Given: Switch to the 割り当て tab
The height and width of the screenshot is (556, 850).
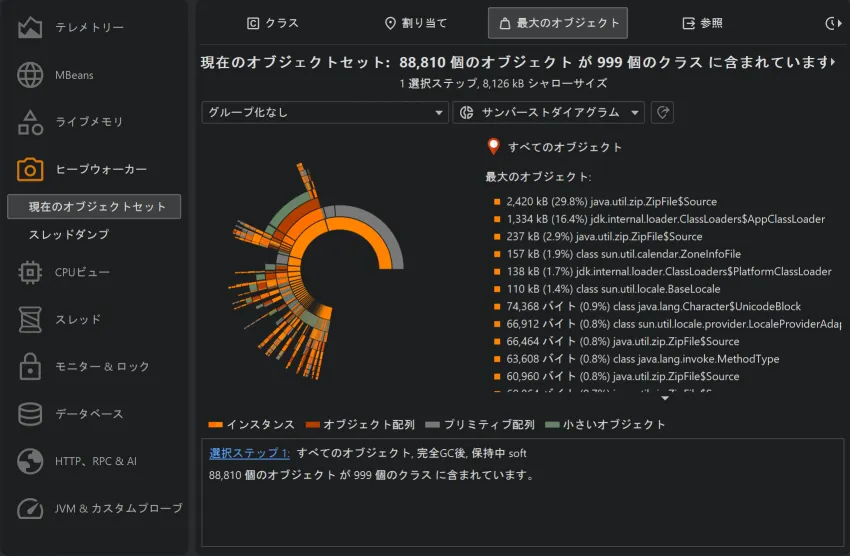Looking at the screenshot, I should pos(416,23).
